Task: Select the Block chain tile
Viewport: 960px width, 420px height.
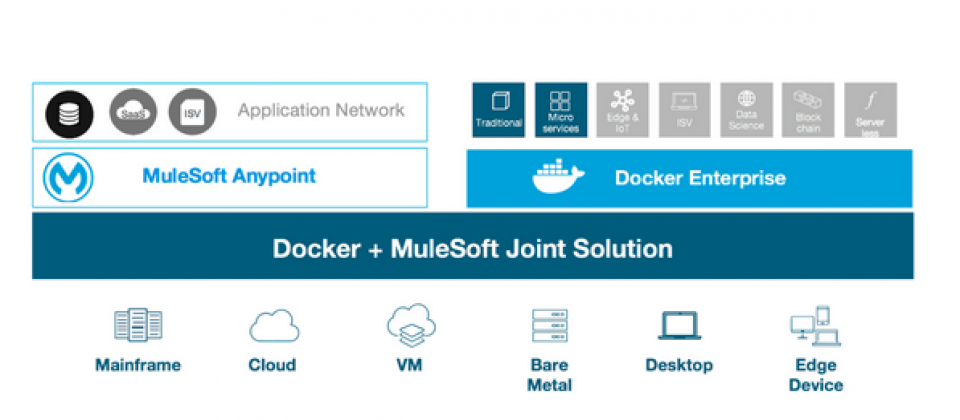Action: pyautogui.click(x=808, y=110)
